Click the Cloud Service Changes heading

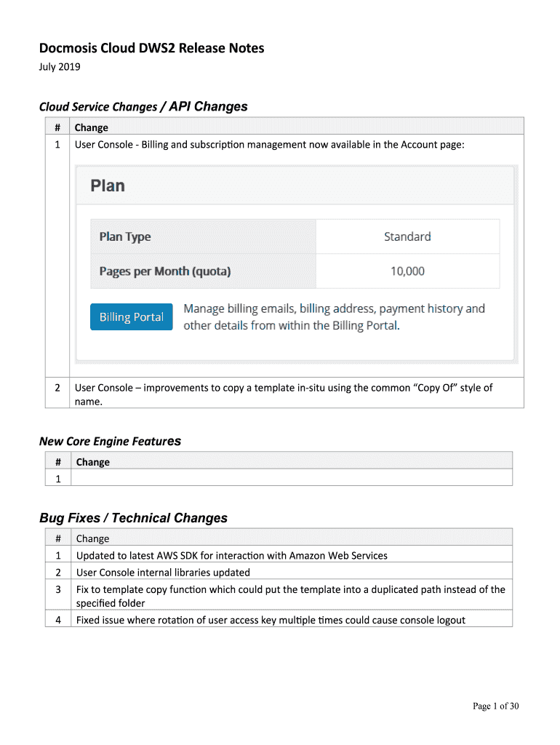[143, 107]
